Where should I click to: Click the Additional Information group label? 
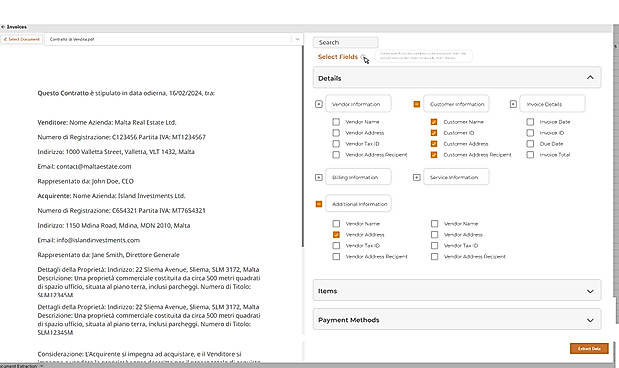(358, 204)
